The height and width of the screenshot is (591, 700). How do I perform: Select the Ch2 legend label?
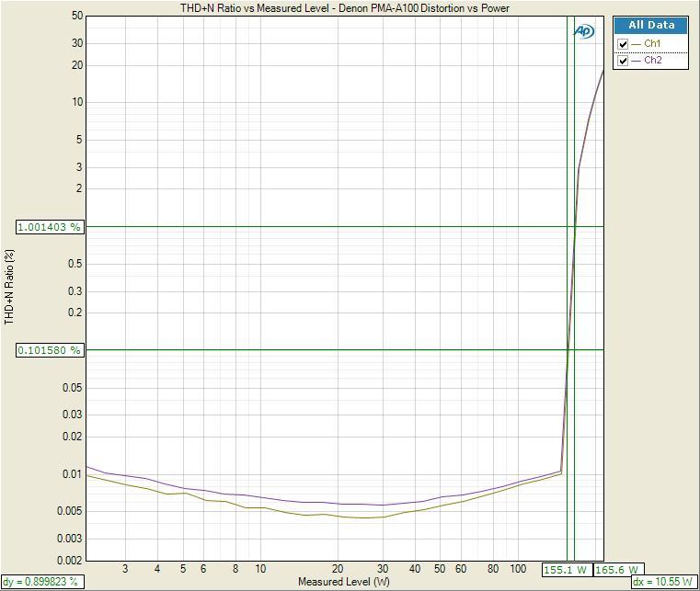[652, 61]
